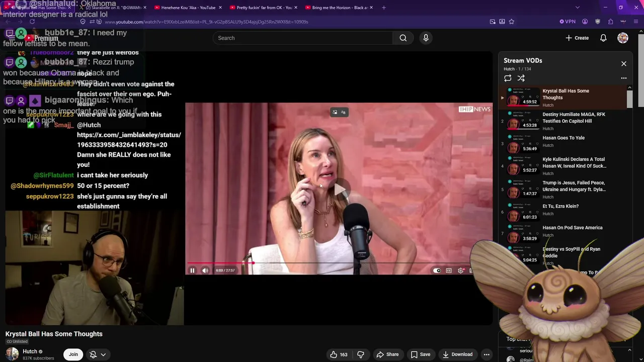This screenshot has height=362, width=644.
Task: Click the search magnifier button
Action: 403,38
